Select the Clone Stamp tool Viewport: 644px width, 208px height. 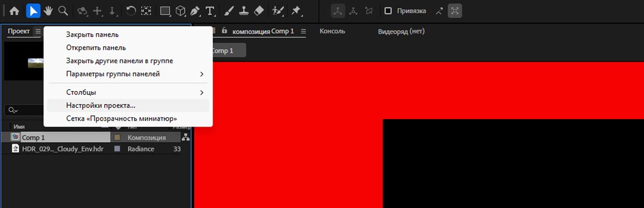244,10
